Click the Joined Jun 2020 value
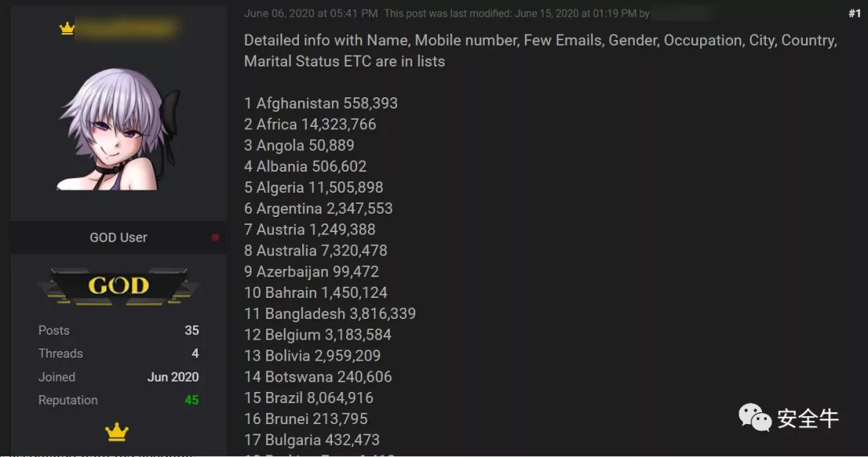Screen dimensions: 868x457 click(x=173, y=377)
